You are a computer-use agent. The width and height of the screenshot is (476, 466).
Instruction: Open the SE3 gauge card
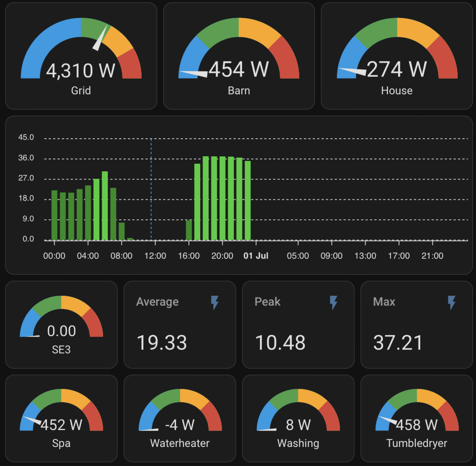coord(61,324)
